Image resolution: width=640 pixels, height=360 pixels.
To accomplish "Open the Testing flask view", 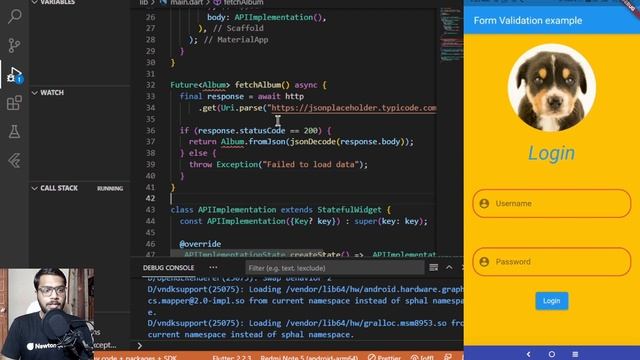I will coord(14,131).
